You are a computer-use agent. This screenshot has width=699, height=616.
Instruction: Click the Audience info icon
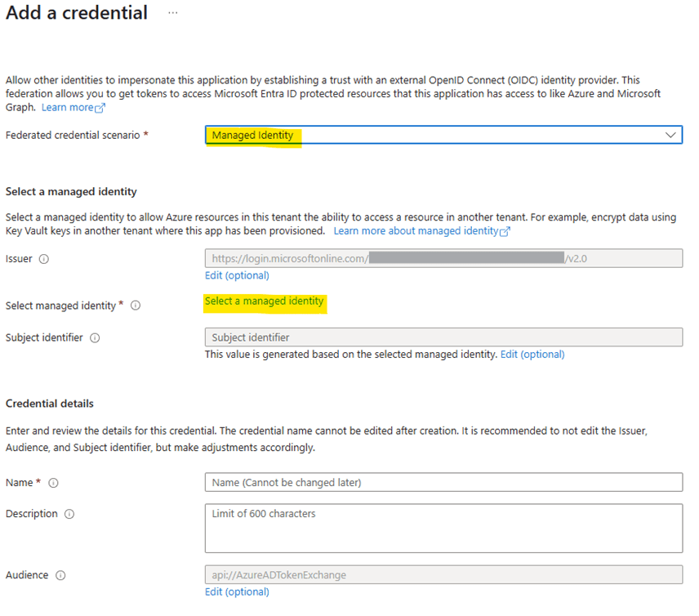(60, 575)
